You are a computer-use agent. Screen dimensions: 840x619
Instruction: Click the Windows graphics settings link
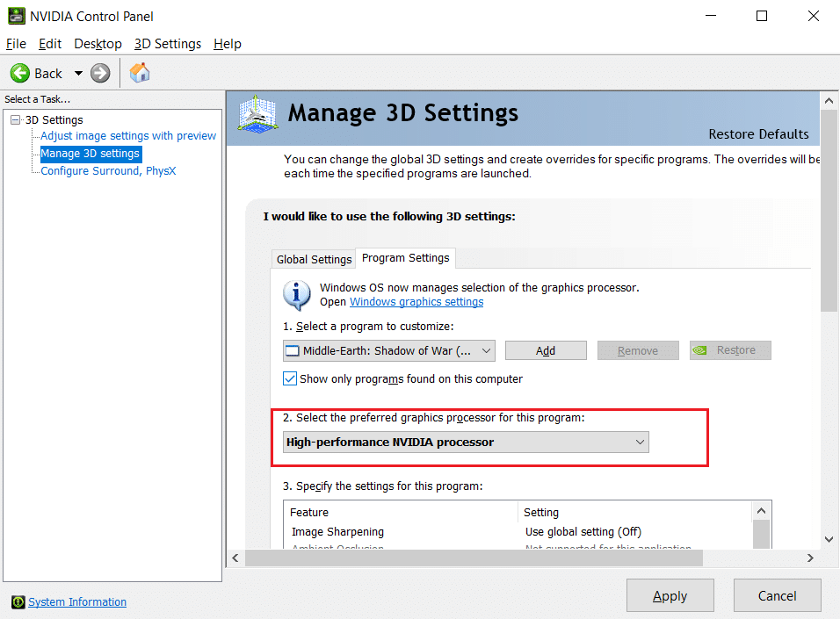click(x=416, y=301)
